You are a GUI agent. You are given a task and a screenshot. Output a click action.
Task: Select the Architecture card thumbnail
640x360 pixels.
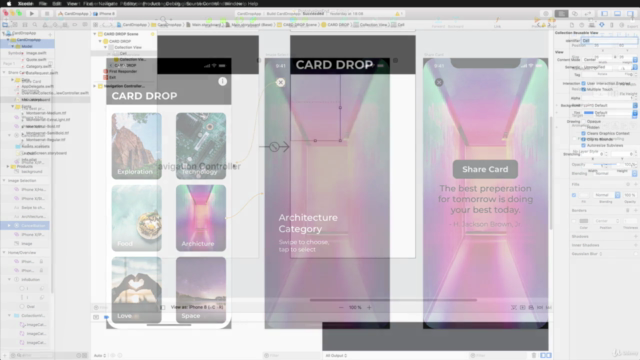pyautogui.click(x=201, y=218)
